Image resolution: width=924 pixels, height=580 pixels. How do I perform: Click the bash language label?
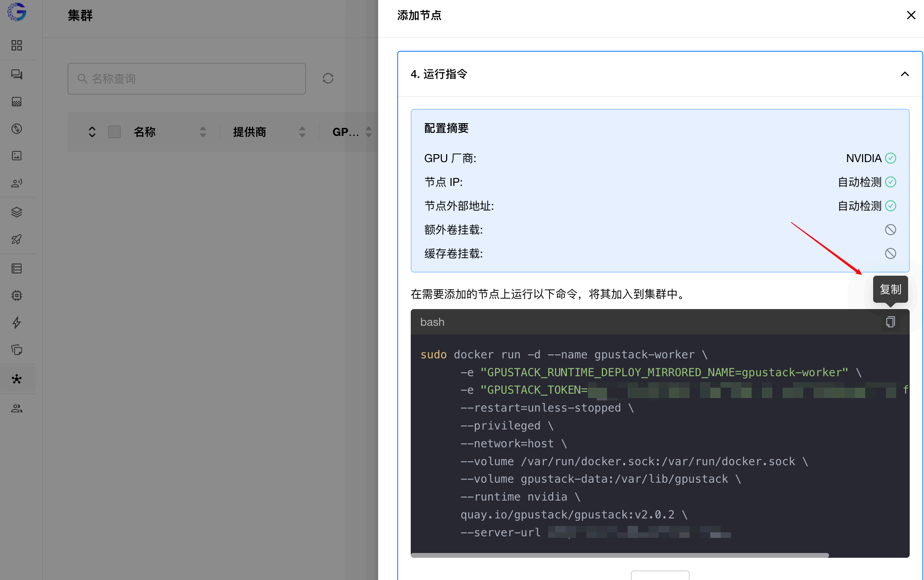pos(432,322)
